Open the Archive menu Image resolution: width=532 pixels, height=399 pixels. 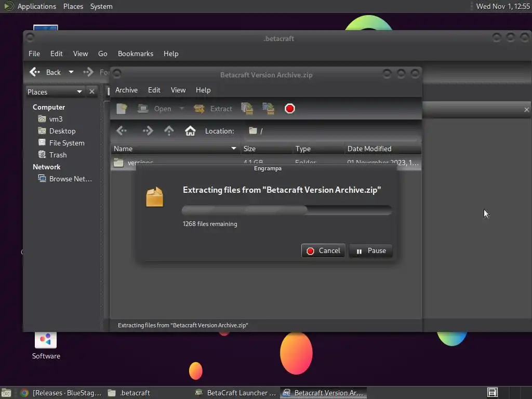[x=126, y=90]
